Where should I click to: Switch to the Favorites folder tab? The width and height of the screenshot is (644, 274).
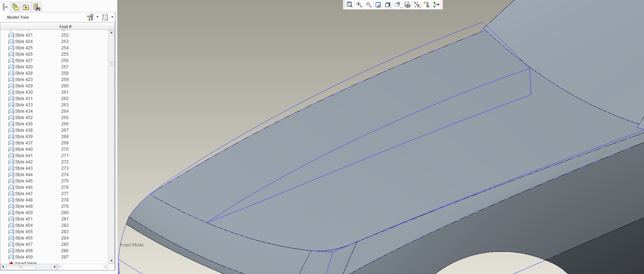26,7
